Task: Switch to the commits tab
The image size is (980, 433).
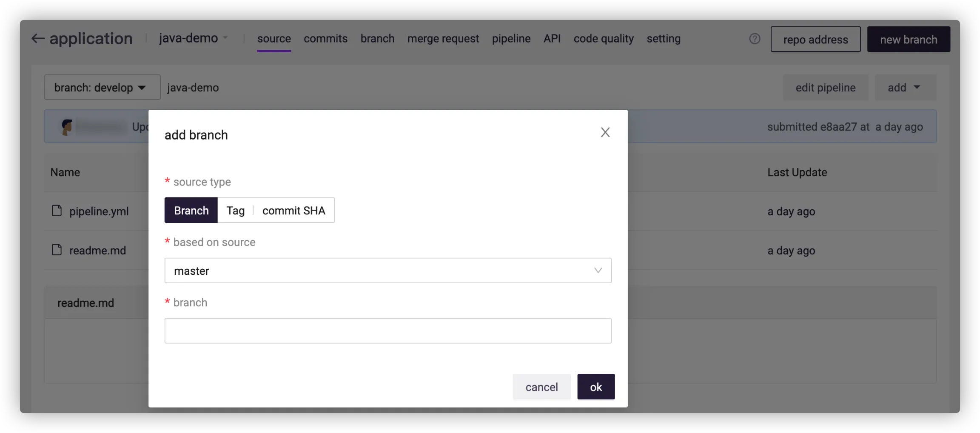Action: 325,39
